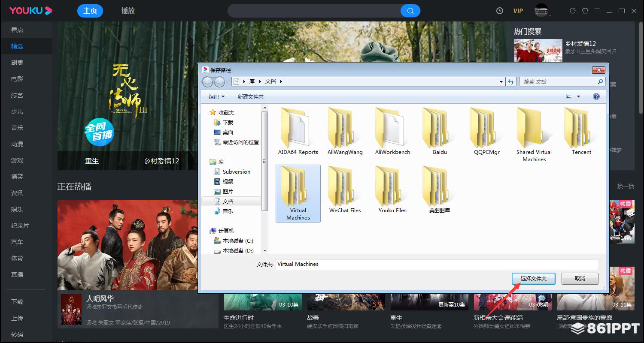Viewport: 644px width, 343px height.
Task: Open the skin (shirt) icon
Action: coord(585,11)
